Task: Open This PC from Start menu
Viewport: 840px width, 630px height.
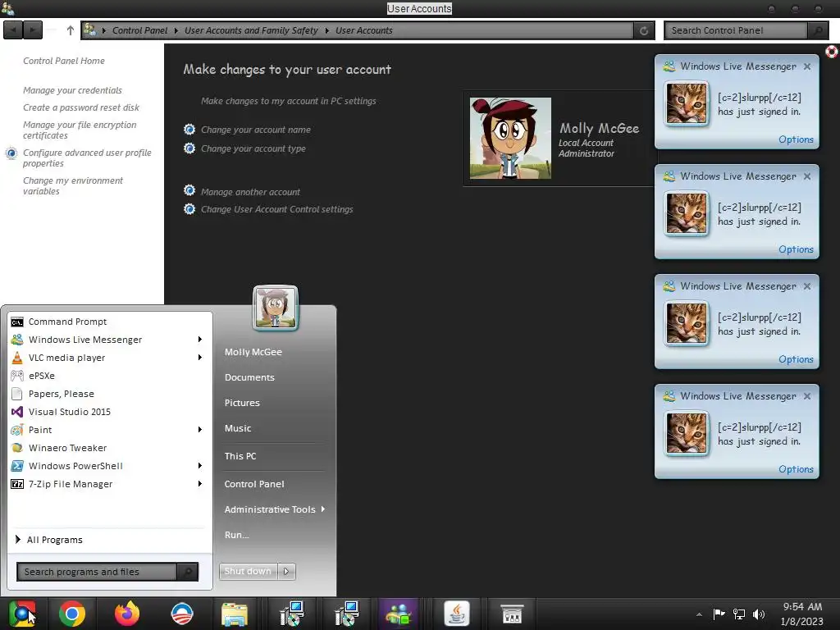Action: (240, 456)
